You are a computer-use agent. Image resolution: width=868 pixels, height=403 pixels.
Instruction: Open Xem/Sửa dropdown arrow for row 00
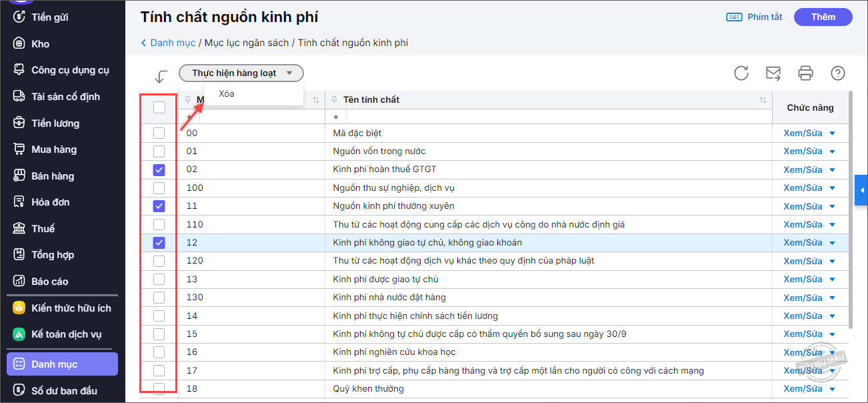click(x=832, y=133)
